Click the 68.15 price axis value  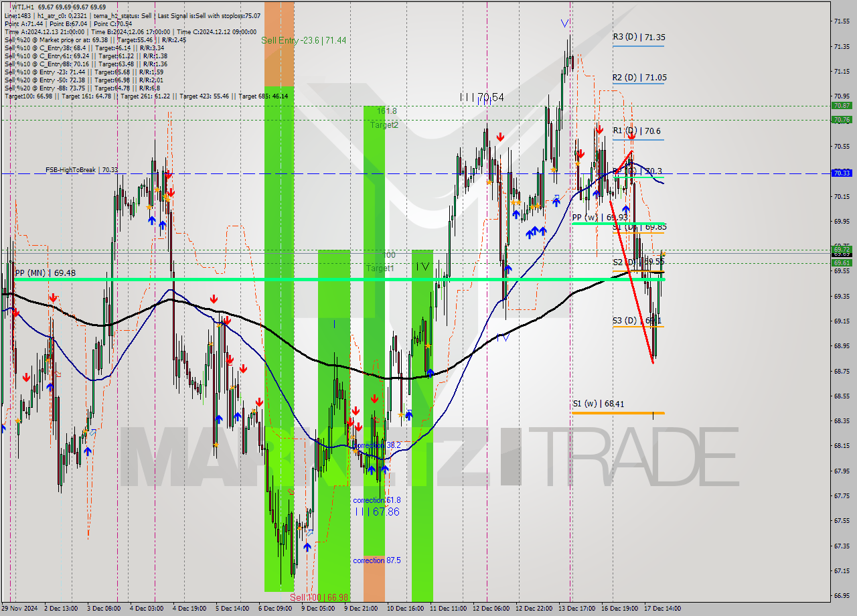click(x=842, y=445)
